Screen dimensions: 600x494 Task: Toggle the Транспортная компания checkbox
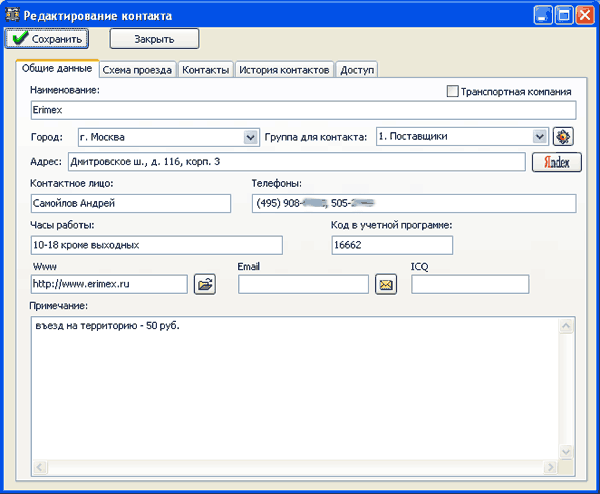(x=452, y=91)
